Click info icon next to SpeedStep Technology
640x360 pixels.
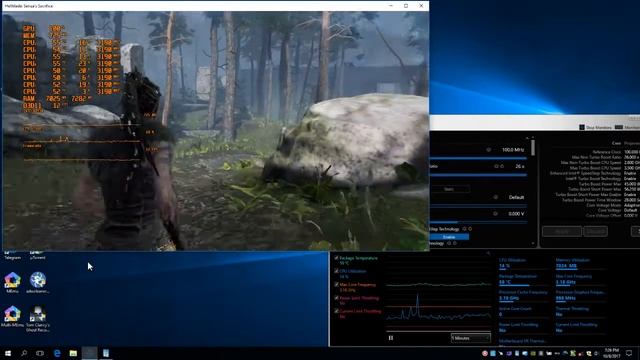[464, 229]
